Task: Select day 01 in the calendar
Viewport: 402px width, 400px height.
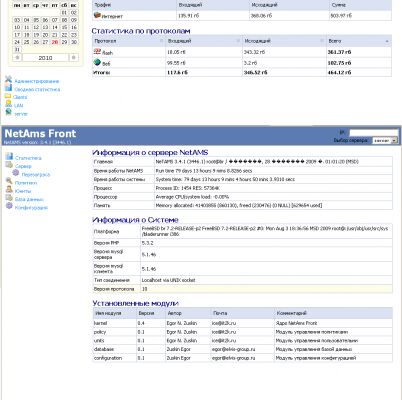Action: [x=64, y=13]
